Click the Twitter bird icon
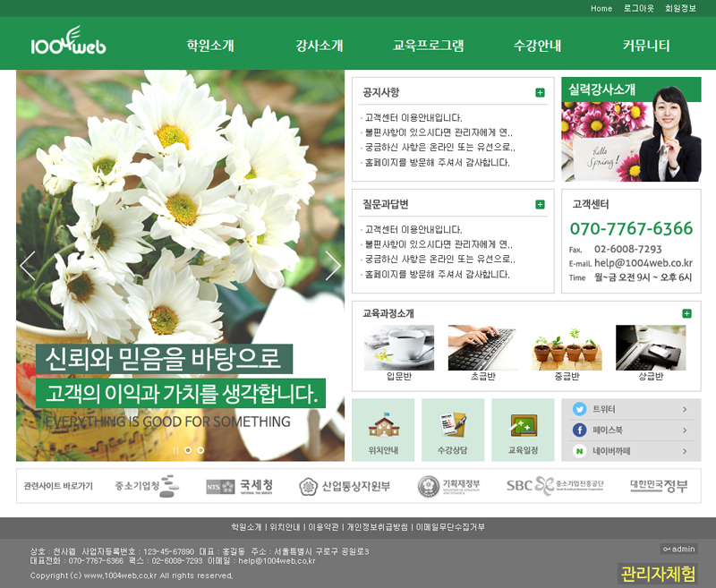Viewport: 716px width, 588px height. click(x=579, y=409)
